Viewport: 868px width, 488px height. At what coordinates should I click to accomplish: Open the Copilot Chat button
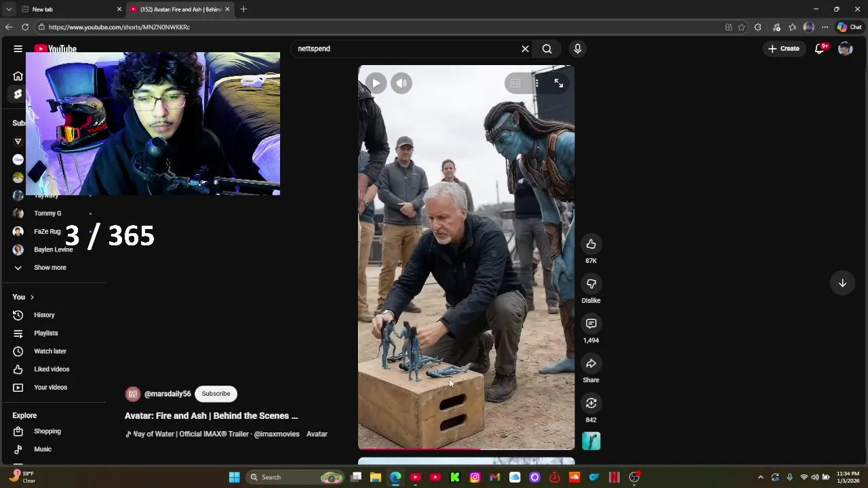tap(849, 27)
